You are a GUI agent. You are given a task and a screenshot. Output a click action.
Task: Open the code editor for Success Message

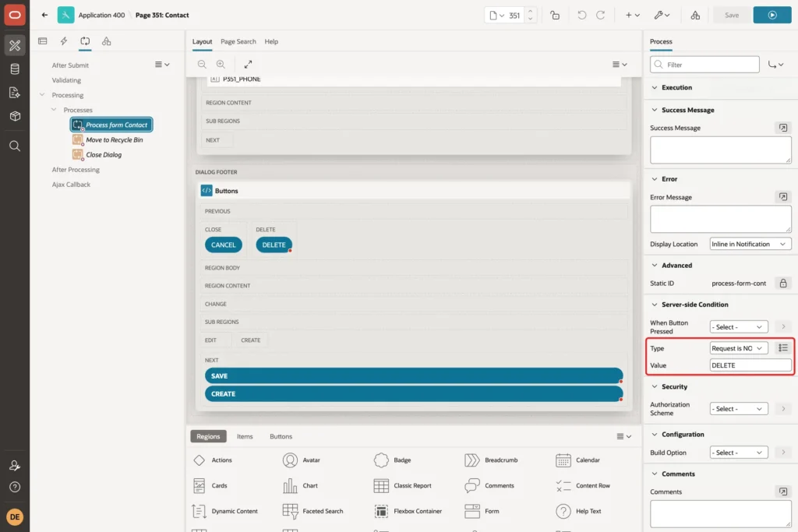click(782, 128)
